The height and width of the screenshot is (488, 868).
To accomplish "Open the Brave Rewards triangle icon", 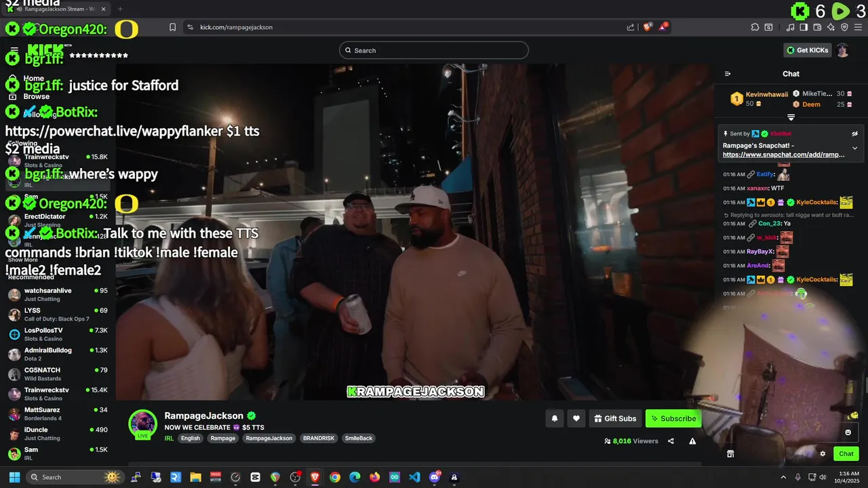I will pyautogui.click(x=665, y=27).
